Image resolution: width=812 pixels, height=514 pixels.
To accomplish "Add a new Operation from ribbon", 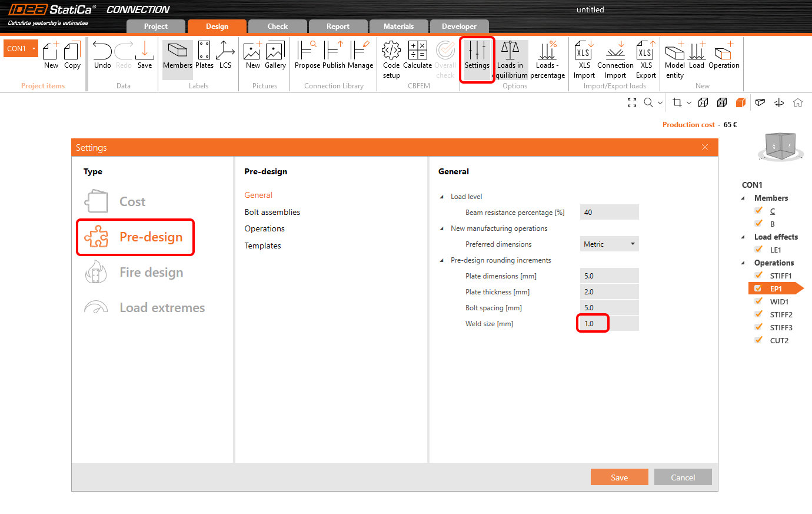I will 723,51.
